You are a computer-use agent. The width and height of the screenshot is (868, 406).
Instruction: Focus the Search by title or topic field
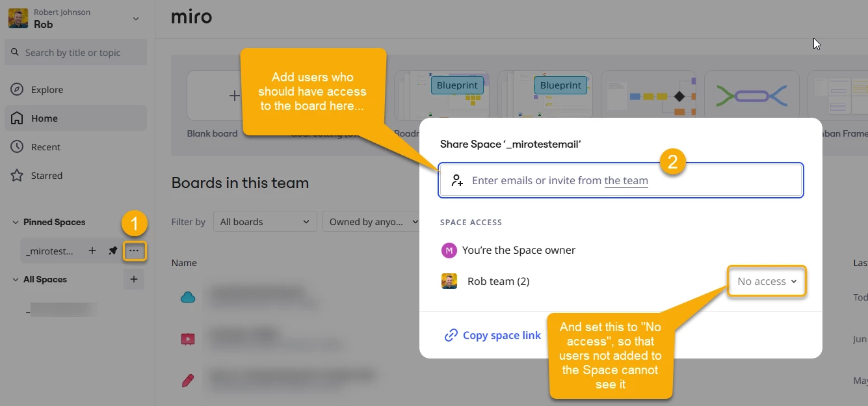[75, 52]
